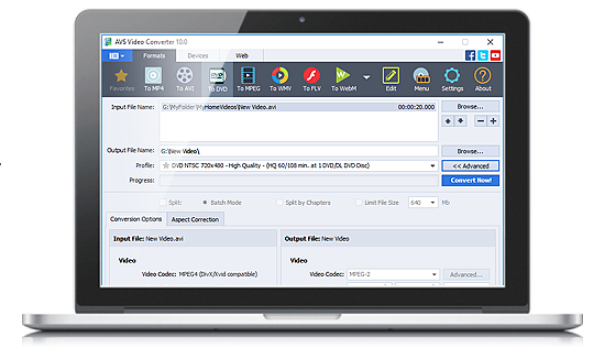
Task: Open the DVD Menu icon
Action: 421,79
